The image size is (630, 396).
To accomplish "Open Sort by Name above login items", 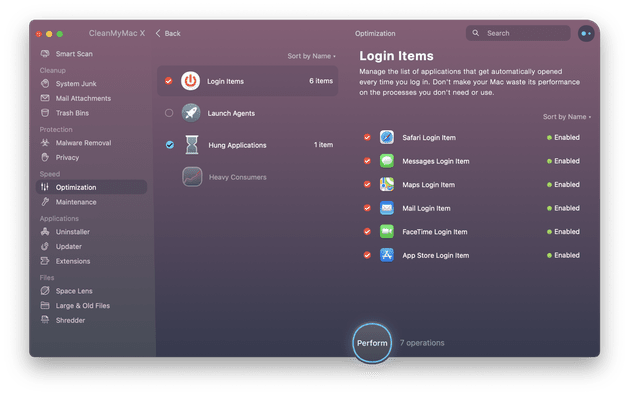I will tap(567, 116).
